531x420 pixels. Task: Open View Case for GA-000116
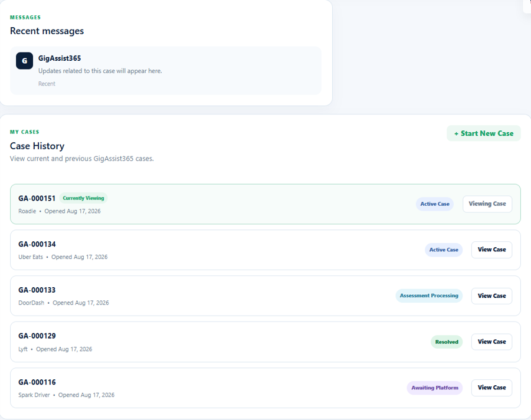click(491, 388)
